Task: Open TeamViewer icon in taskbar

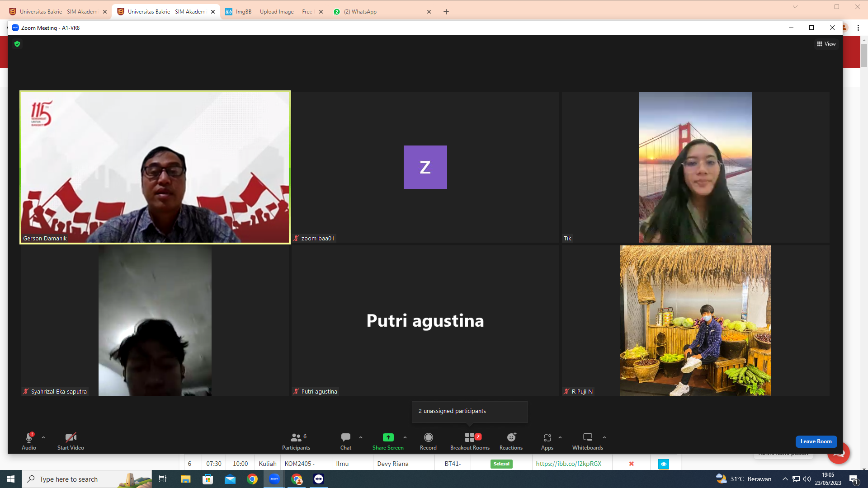Action: point(319,479)
